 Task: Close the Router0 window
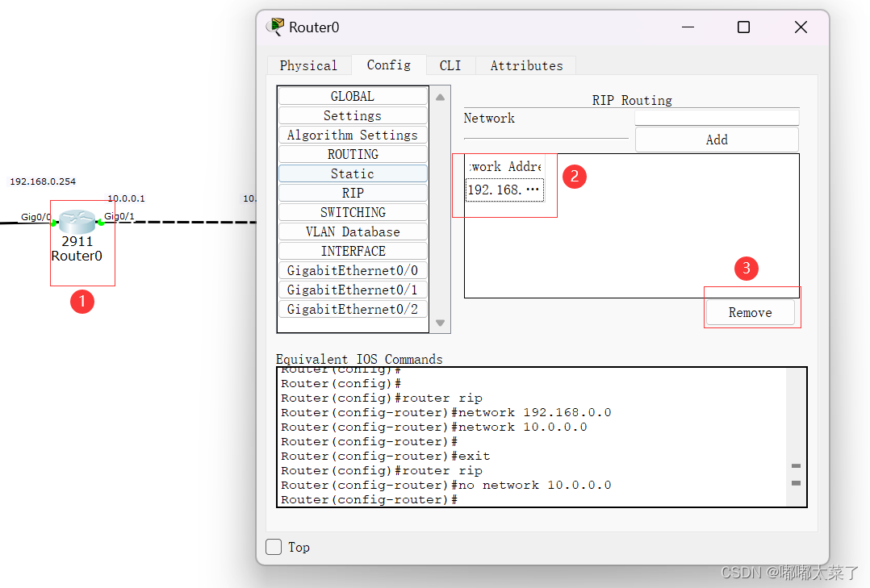[801, 27]
